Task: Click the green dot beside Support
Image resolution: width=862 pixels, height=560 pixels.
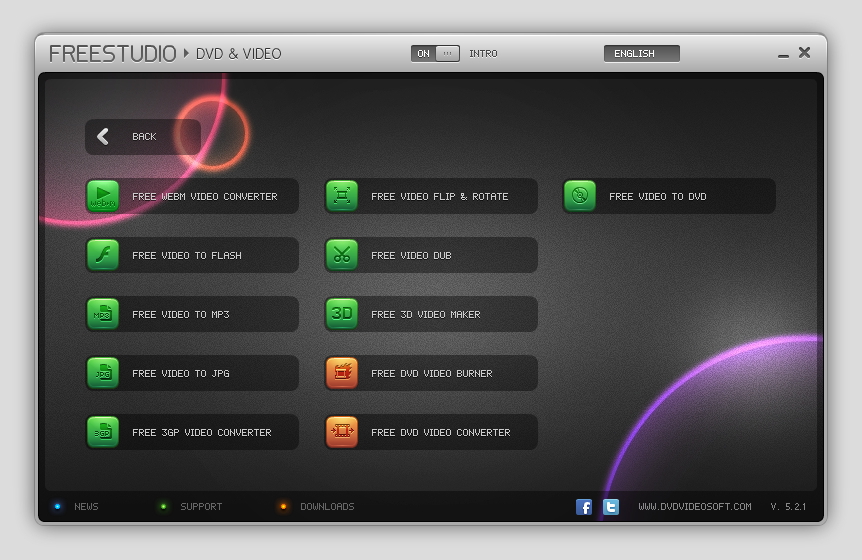Action: (163, 507)
